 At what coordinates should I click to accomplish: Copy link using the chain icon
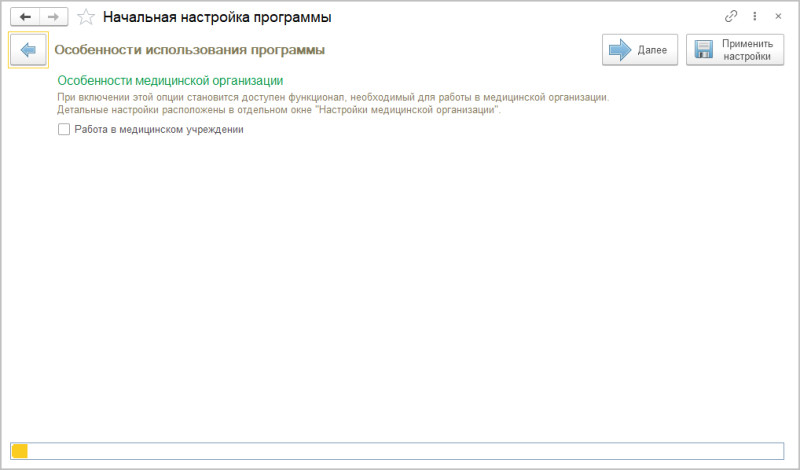pos(731,17)
